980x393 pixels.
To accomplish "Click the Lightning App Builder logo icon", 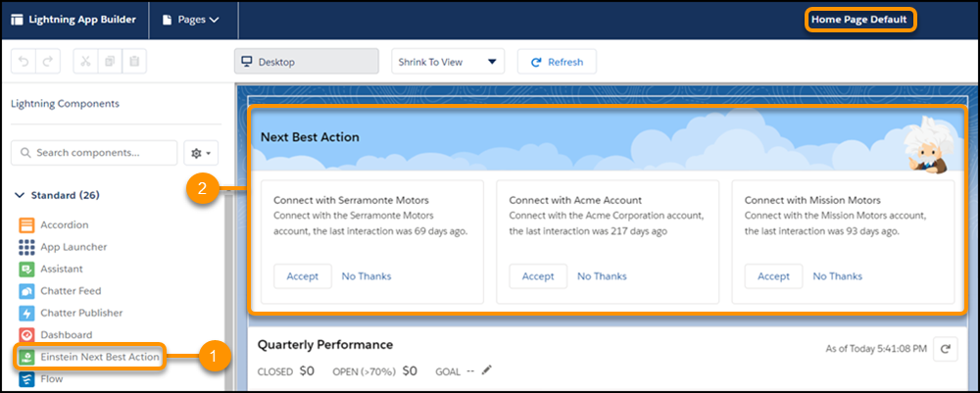I will [x=17, y=20].
